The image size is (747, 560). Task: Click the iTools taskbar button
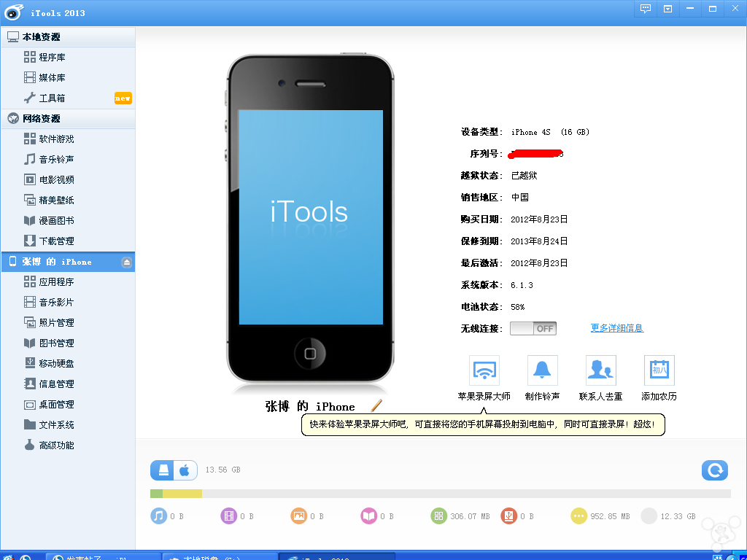tap(337, 556)
